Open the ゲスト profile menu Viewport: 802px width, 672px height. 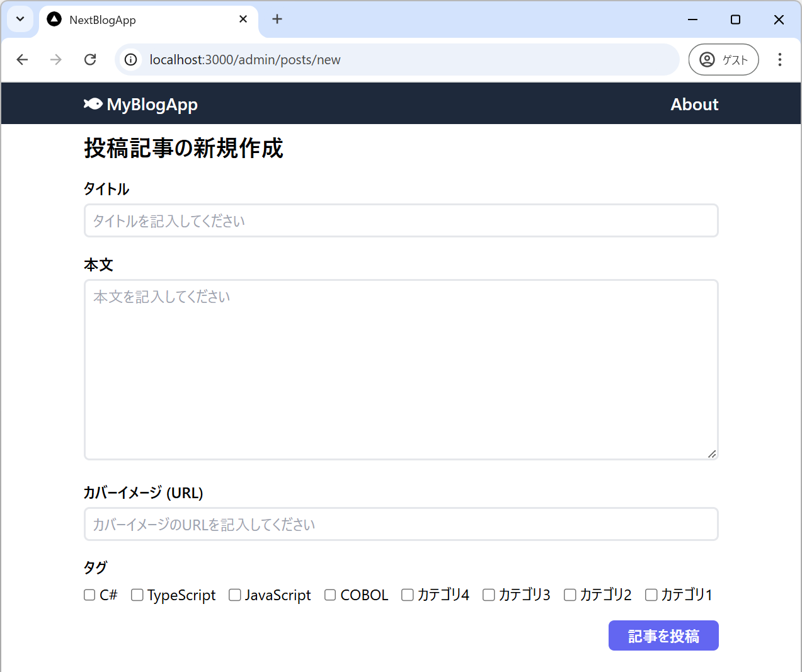click(x=723, y=59)
